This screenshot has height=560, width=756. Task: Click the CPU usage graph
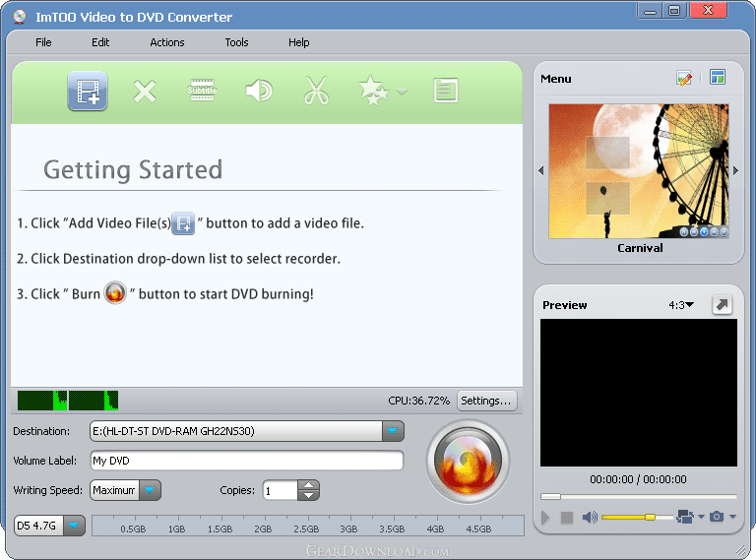pos(68,401)
